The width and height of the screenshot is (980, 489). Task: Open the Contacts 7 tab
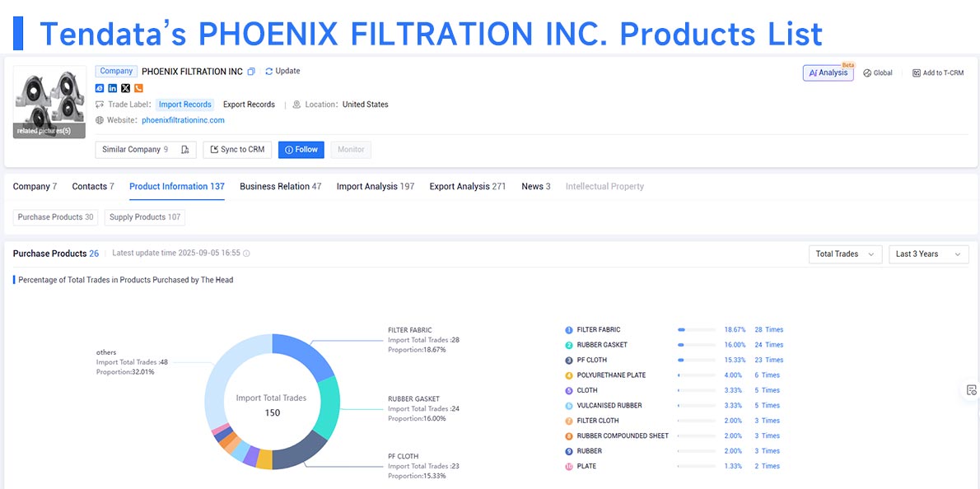(93, 186)
